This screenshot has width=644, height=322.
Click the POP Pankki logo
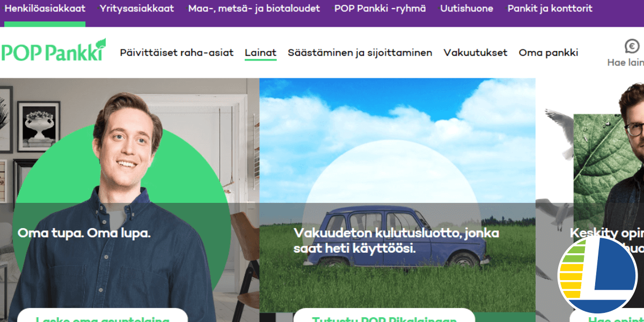point(53,51)
